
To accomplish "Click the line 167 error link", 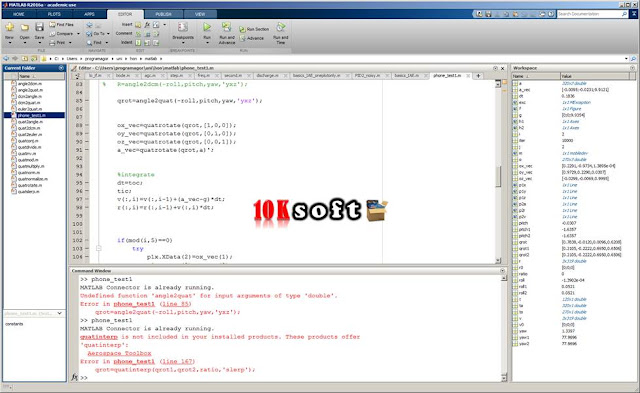I will coord(177,362).
